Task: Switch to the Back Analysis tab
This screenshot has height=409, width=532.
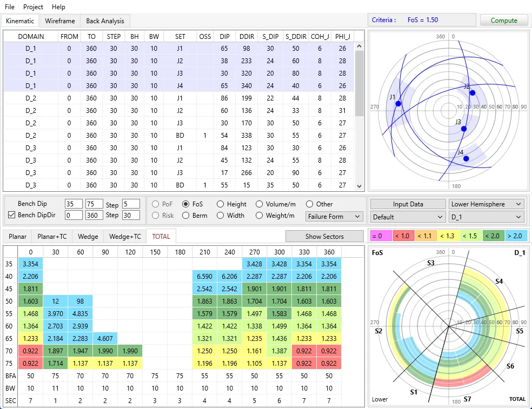Action: 105,21
